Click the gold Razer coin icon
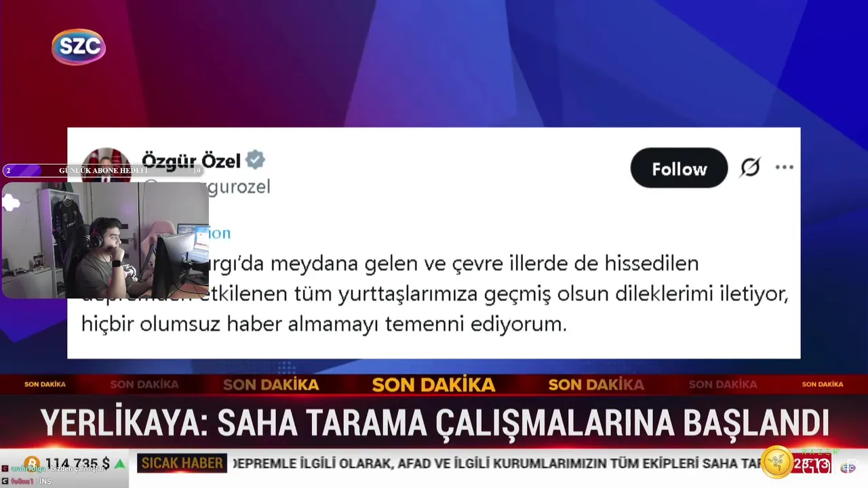This screenshot has height=488, width=868. (776, 462)
